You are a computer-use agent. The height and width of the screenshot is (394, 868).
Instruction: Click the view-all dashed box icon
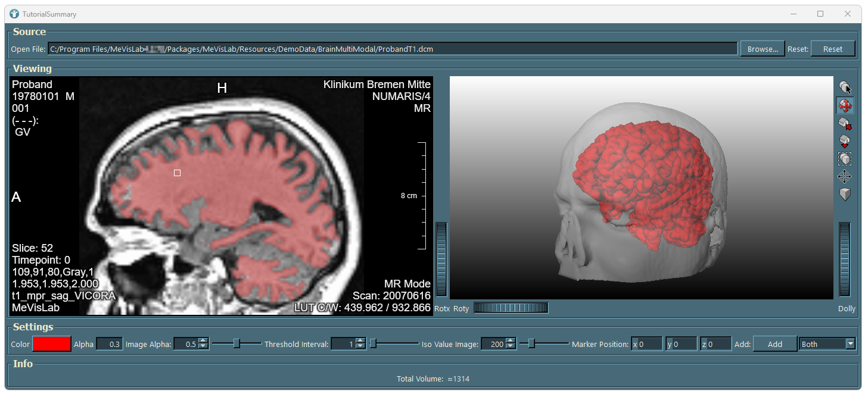[x=844, y=159]
